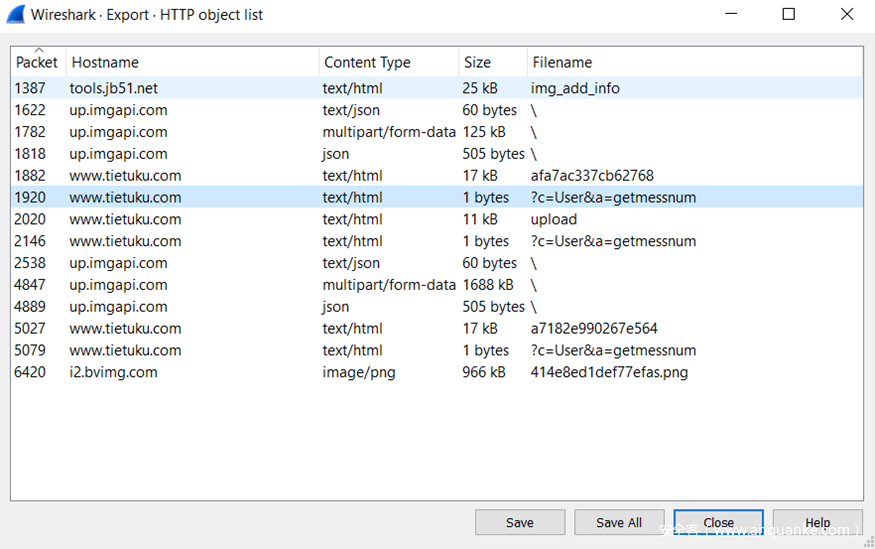Screen dimensions: 875x549
Task: Click the 966 kB size cell
Action: pyautogui.click(x=484, y=372)
